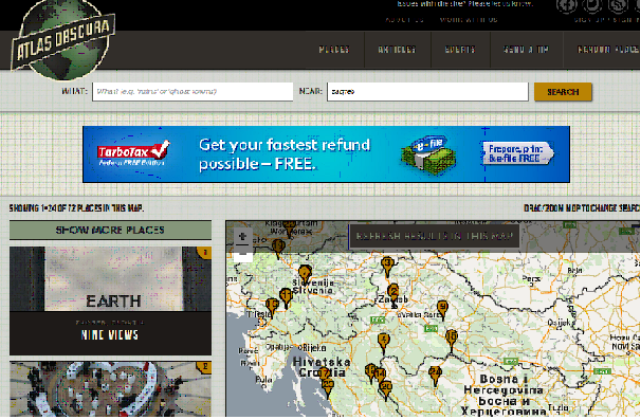Open the Nine Views place title
Image resolution: width=640 pixels, height=419 pixels.
pos(110,335)
